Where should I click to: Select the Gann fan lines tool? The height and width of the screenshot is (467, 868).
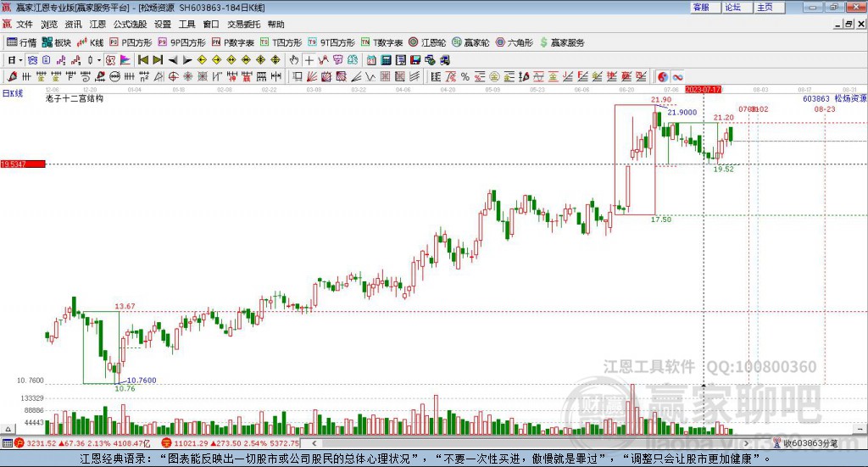click(312, 77)
